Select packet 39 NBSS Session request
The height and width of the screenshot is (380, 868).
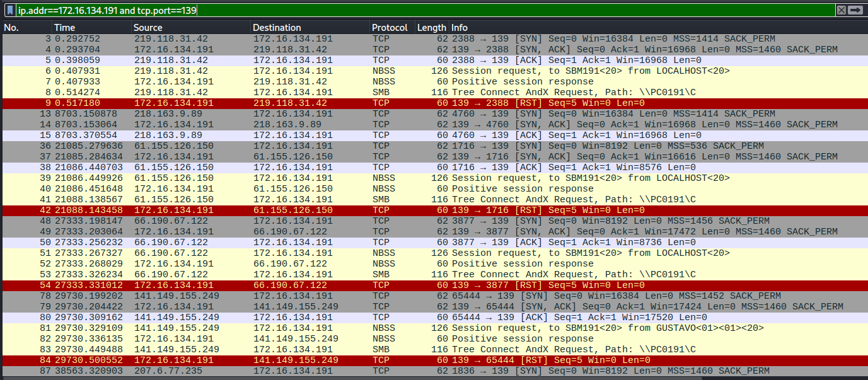coord(434,178)
